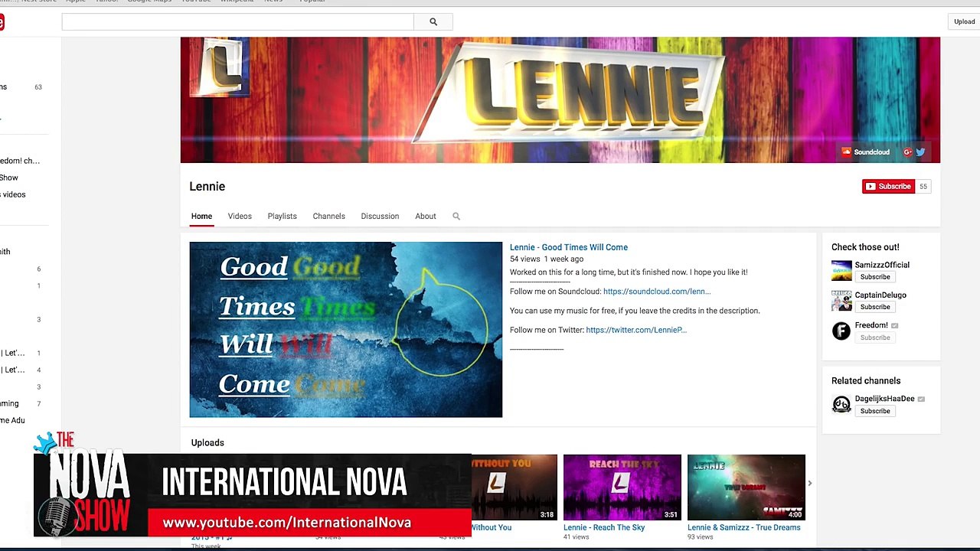980x551 pixels.
Task: Click the search magnifier button in the top bar
Action: point(433,22)
